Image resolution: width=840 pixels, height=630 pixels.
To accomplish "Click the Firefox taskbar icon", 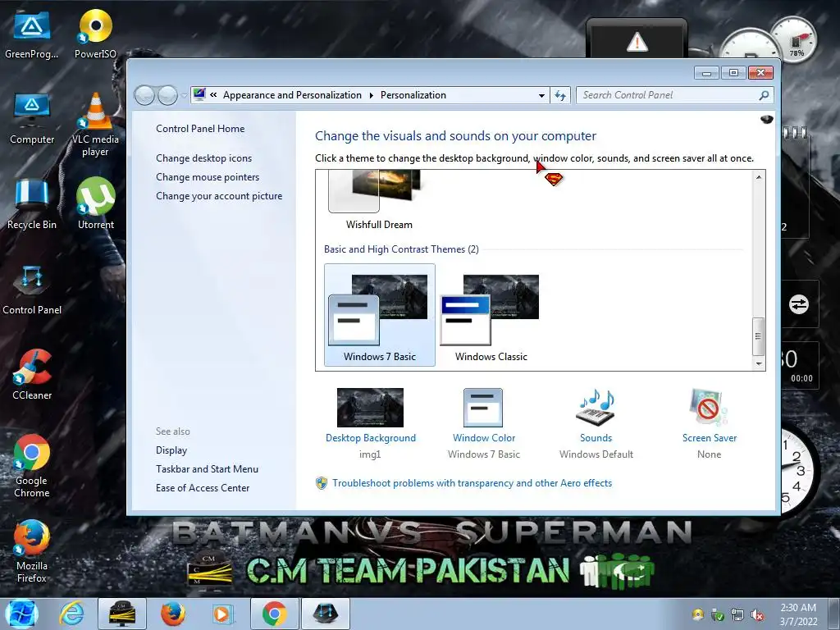I will click(x=173, y=614).
